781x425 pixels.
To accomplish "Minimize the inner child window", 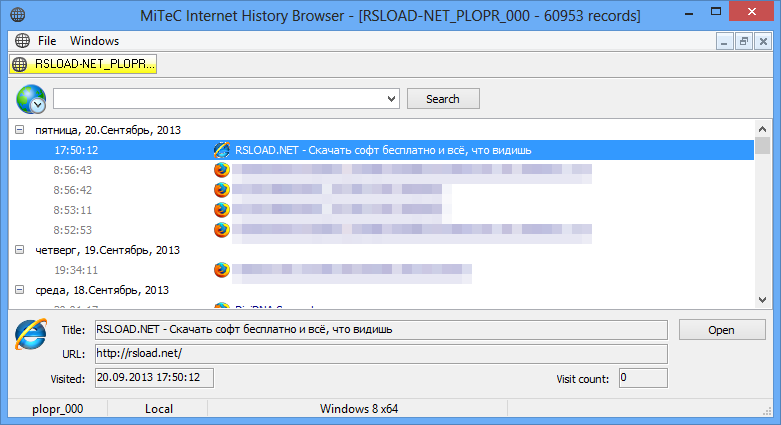I will tap(724, 41).
